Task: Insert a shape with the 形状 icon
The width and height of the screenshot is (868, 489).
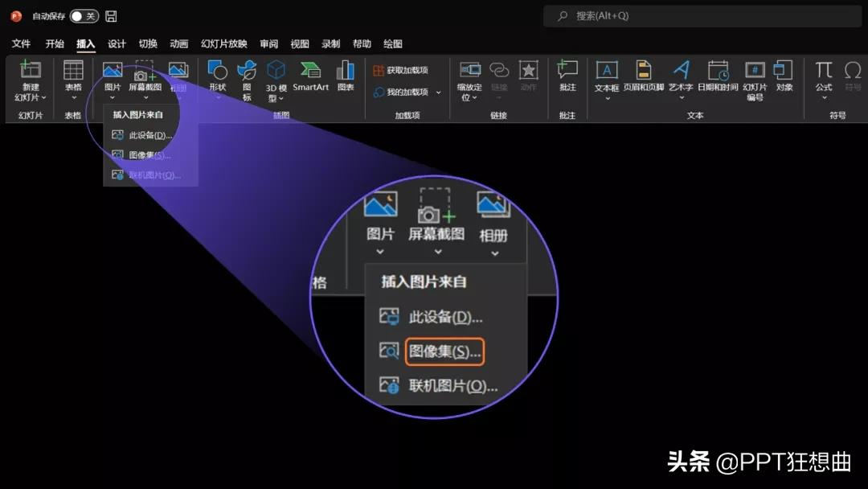Action: (218, 70)
